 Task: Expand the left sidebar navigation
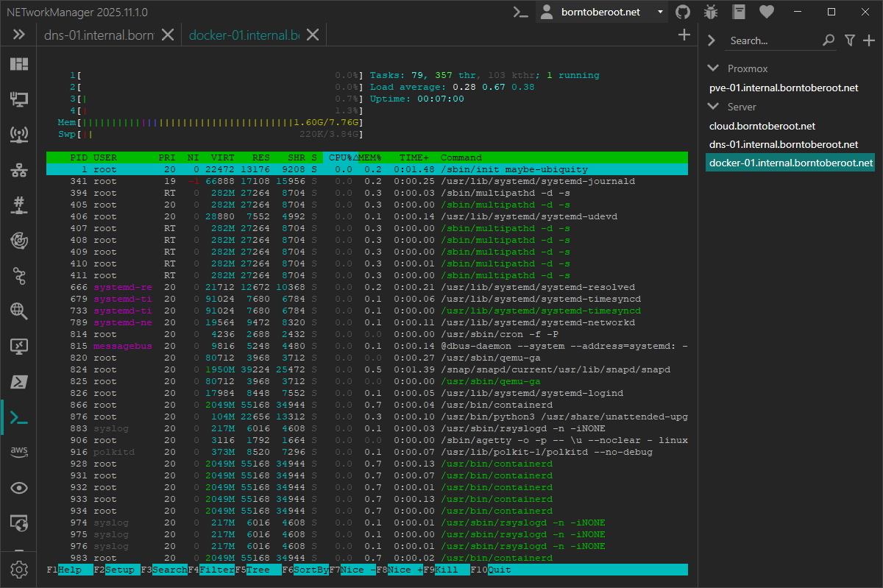coord(18,35)
